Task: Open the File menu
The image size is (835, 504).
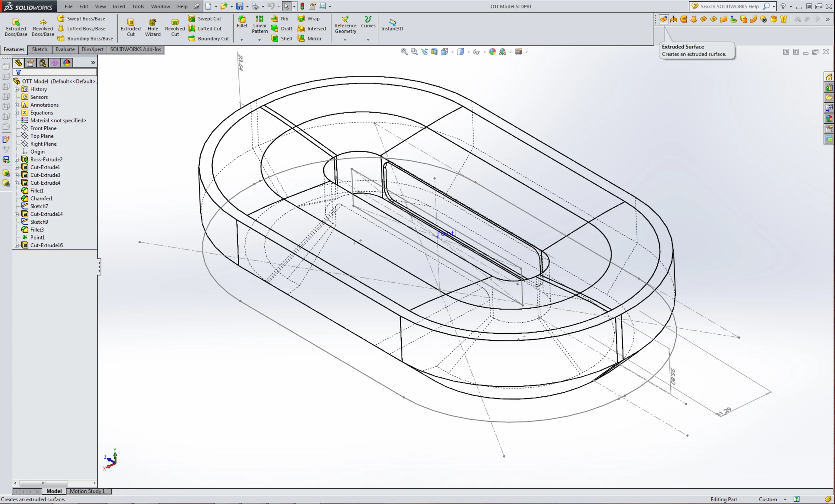Action: 68,6
